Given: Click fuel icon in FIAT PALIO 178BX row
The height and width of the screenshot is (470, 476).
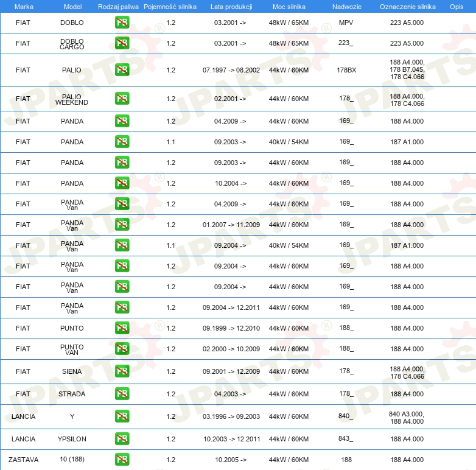Looking at the screenshot, I should click(x=122, y=70).
